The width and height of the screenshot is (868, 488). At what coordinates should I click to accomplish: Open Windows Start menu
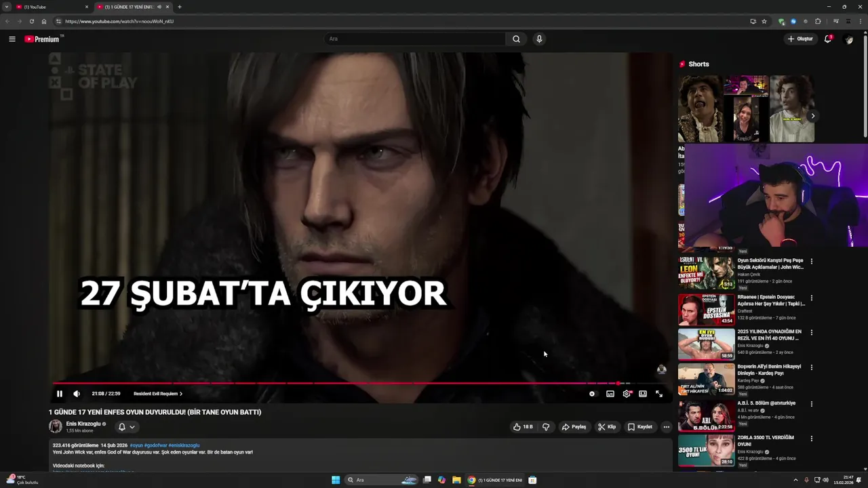click(x=336, y=480)
